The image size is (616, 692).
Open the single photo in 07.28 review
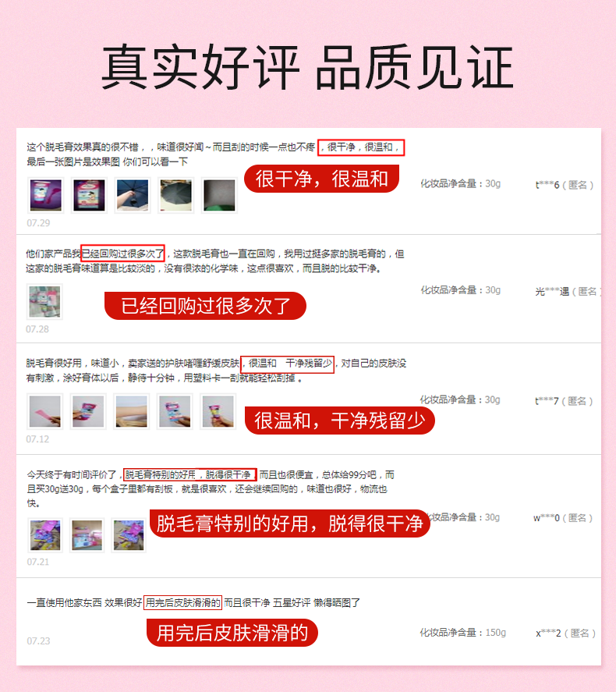[x=44, y=301]
